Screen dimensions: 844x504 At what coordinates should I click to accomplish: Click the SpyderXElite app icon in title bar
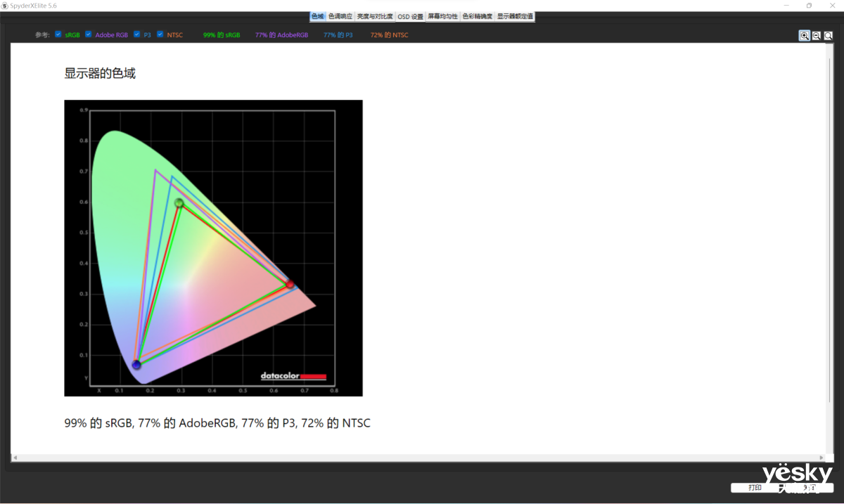coord(5,5)
